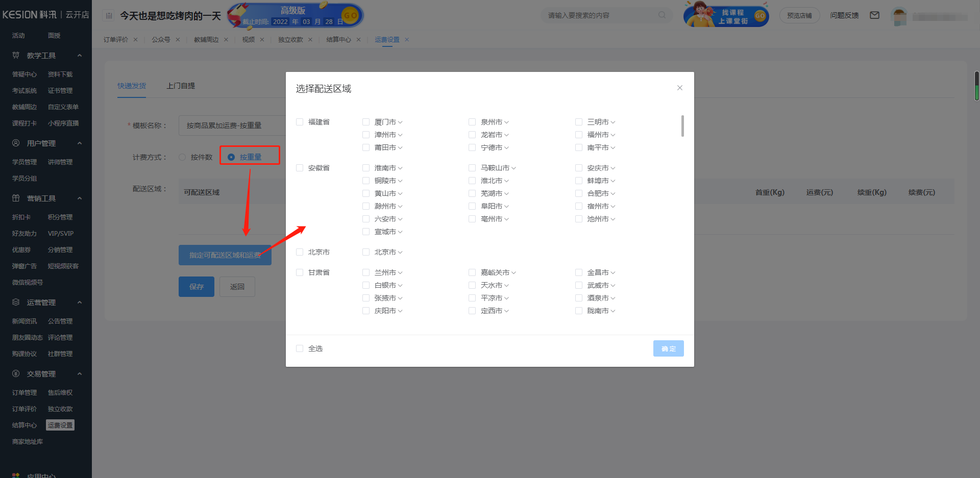This screenshot has width=980, height=478.
Task: Close the 视频 tab
Action: point(262,39)
